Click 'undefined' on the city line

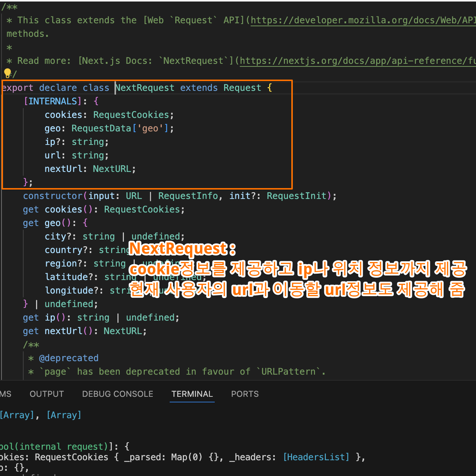156,236
